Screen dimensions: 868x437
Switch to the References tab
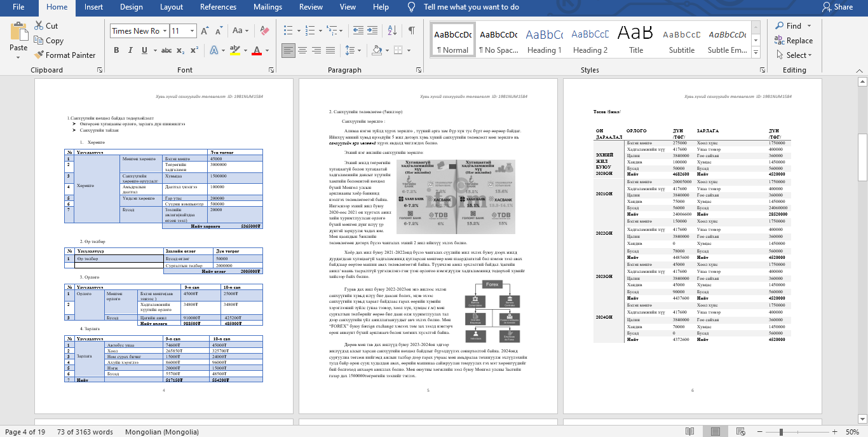pos(218,7)
